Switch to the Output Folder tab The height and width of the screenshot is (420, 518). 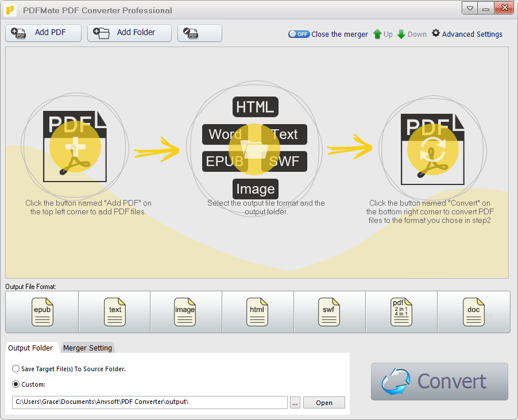(x=30, y=348)
